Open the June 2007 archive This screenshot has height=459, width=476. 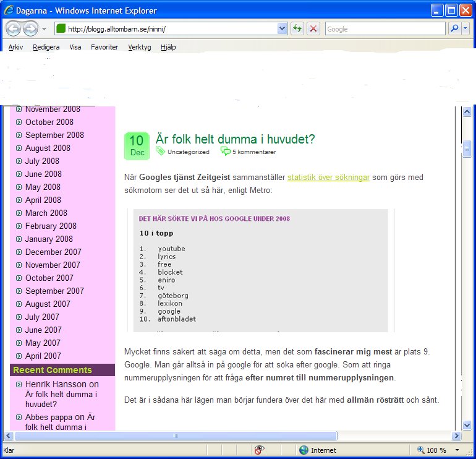(x=43, y=330)
